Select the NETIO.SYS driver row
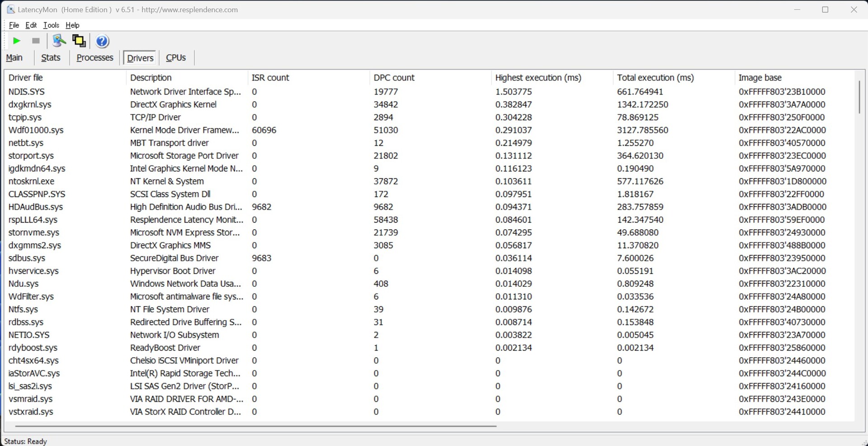This screenshot has width=868, height=446. point(429,335)
